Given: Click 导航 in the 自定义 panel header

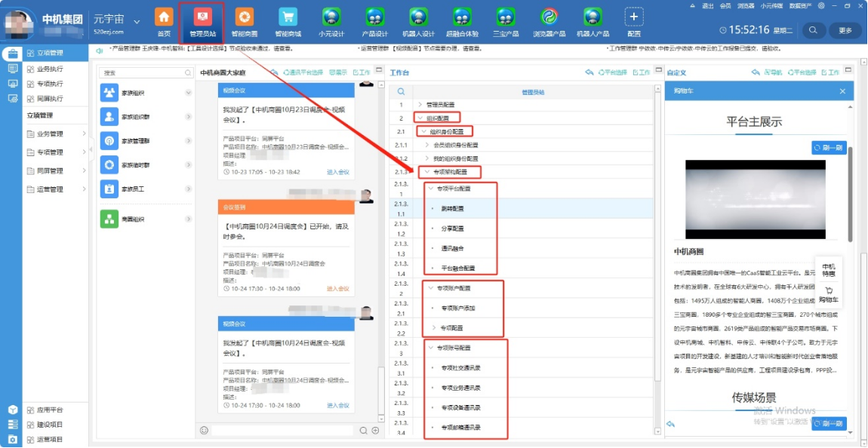Looking at the screenshot, I should click(774, 72).
